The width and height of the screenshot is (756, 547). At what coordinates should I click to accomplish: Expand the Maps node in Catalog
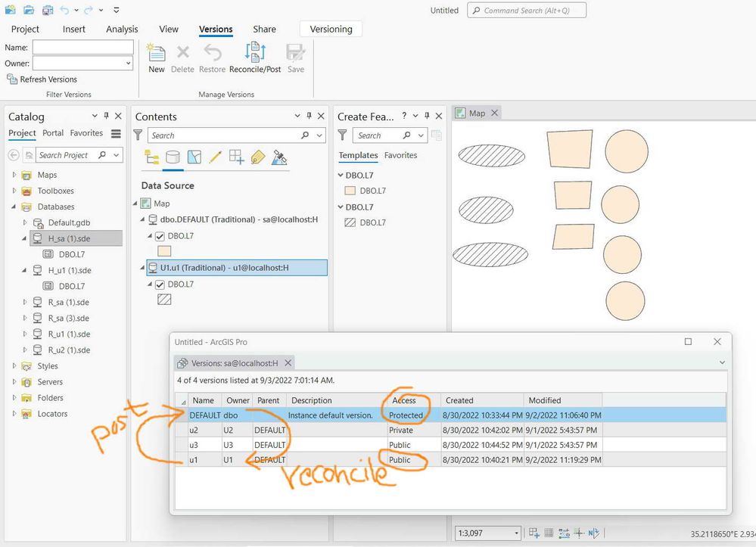point(14,175)
